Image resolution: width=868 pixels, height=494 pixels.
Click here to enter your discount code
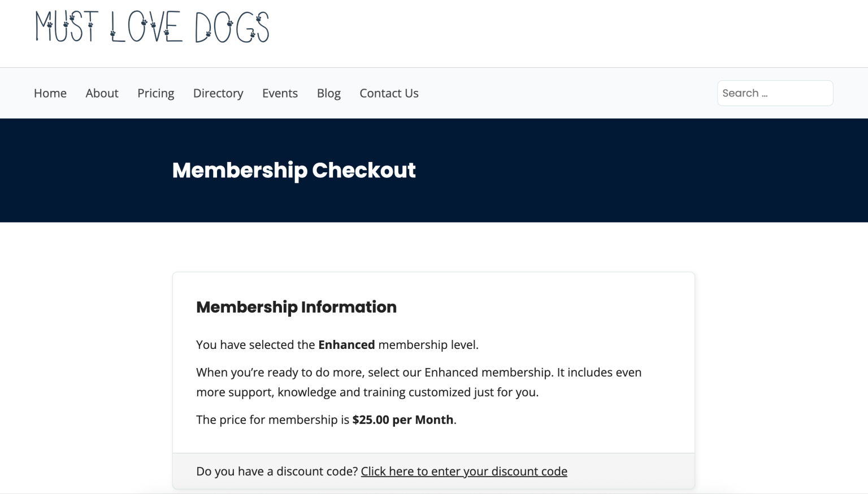(x=463, y=471)
